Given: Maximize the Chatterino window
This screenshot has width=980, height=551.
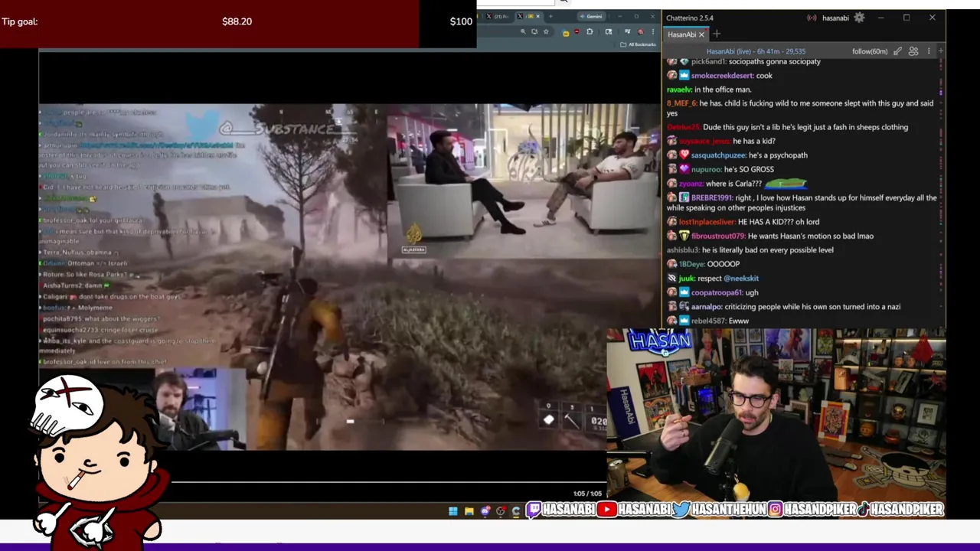Looking at the screenshot, I should tap(906, 18).
